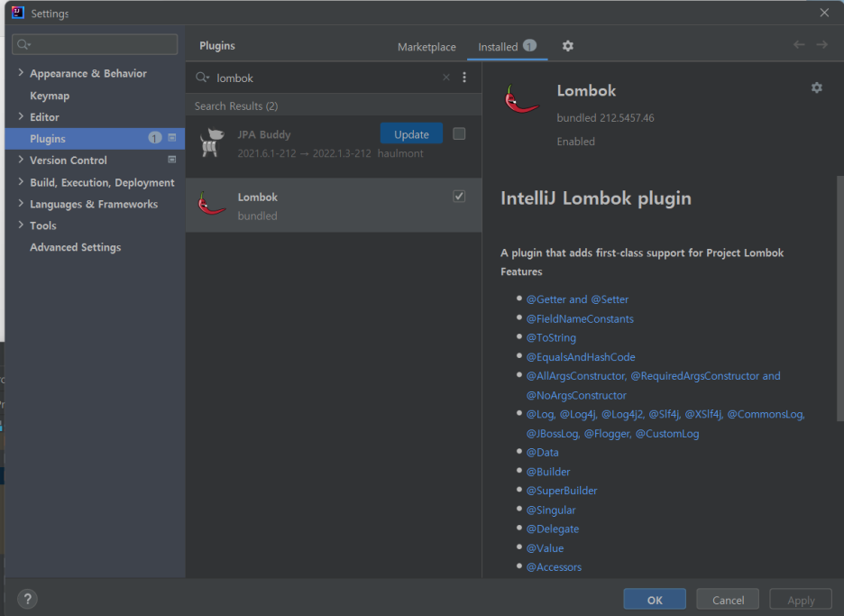
Task: Open the @ToString link
Action: pos(551,337)
